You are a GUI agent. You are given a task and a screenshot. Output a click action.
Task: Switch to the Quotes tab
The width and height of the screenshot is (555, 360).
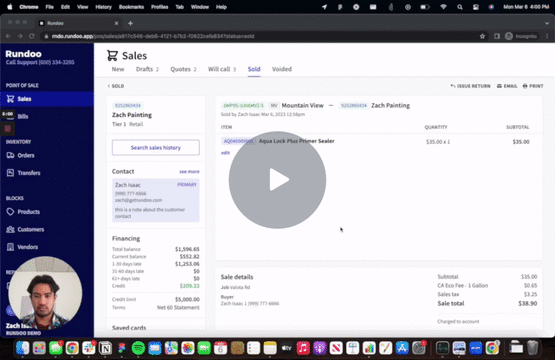(x=183, y=69)
